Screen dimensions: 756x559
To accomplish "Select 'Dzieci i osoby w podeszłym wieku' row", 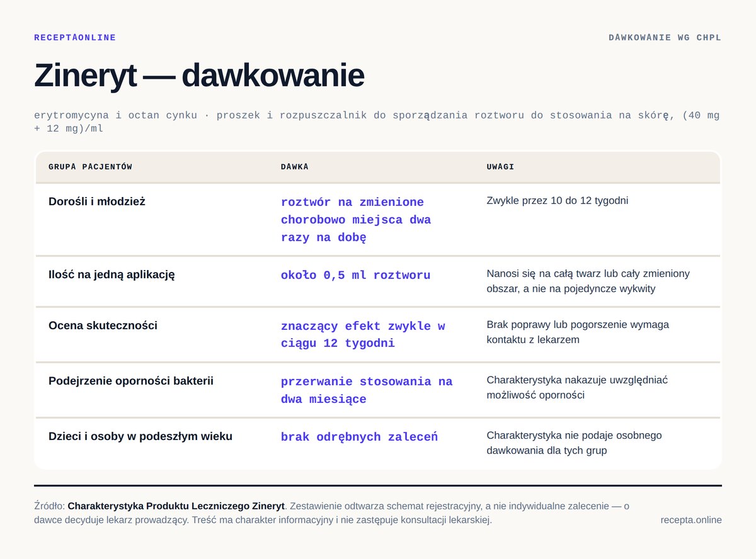I will pos(140,436).
